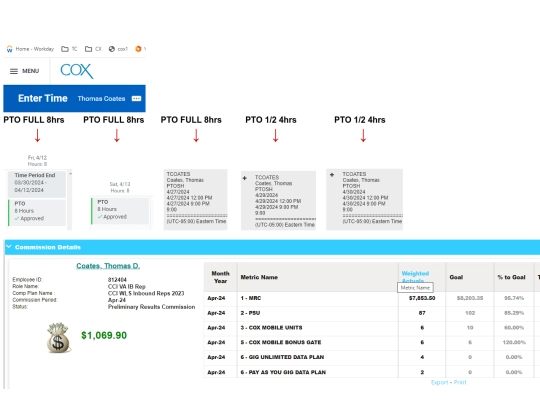Select the 1 - MRC metric row
The image size is (540, 405).
[x=371, y=298]
